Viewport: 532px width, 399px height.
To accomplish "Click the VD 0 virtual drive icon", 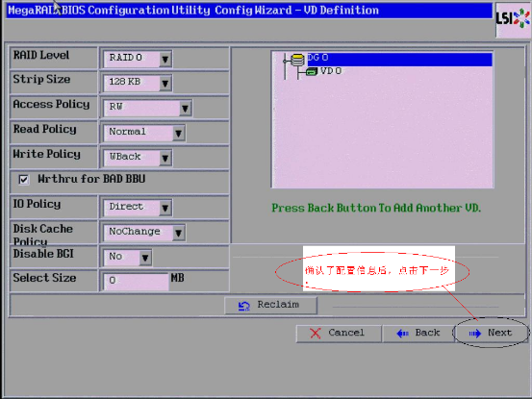I will click(312, 71).
